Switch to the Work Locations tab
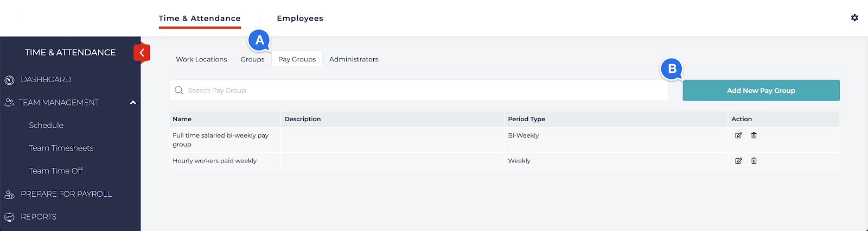Image resolution: width=868 pixels, height=231 pixels. coord(201,59)
